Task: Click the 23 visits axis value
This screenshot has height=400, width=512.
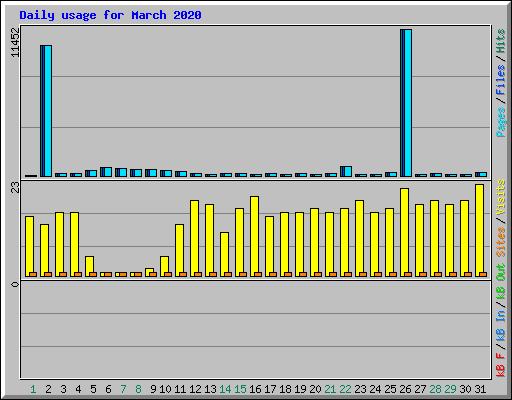Action: tap(15, 188)
